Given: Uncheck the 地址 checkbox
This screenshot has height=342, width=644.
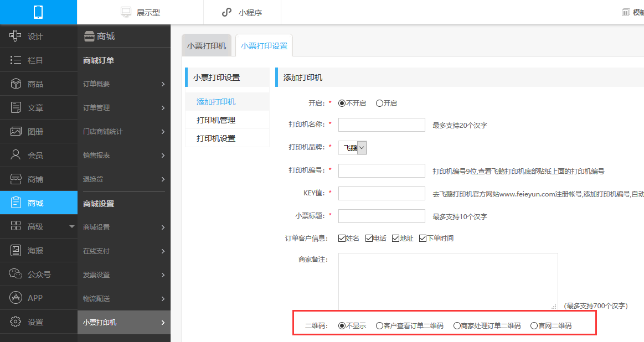Looking at the screenshot, I should pyautogui.click(x=395, y=238).
